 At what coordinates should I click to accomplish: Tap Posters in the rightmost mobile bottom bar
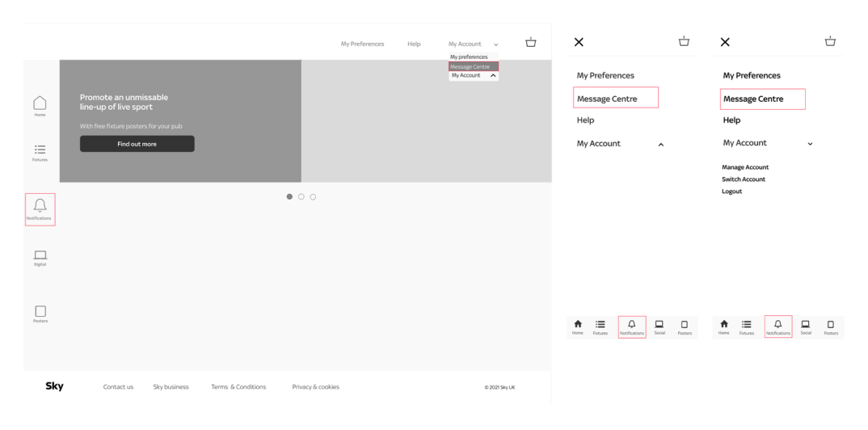coord(831,327)
